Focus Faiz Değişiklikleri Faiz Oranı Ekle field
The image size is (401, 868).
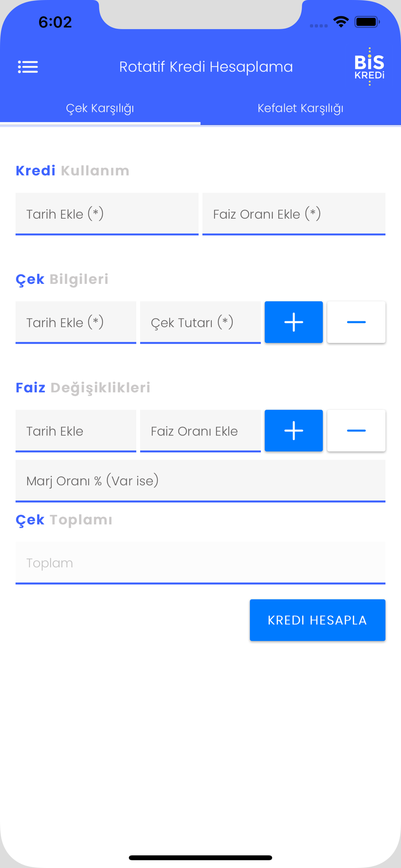(200, 431)
